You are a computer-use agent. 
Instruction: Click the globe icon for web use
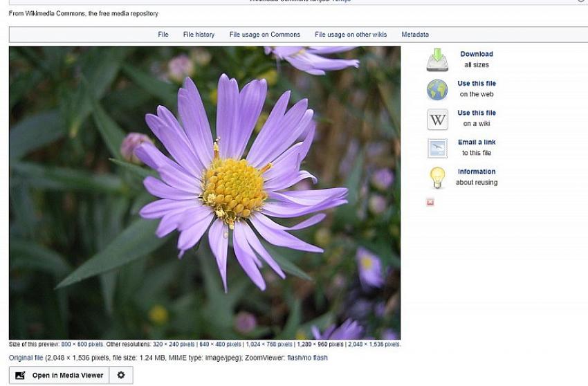pos(437,90)
